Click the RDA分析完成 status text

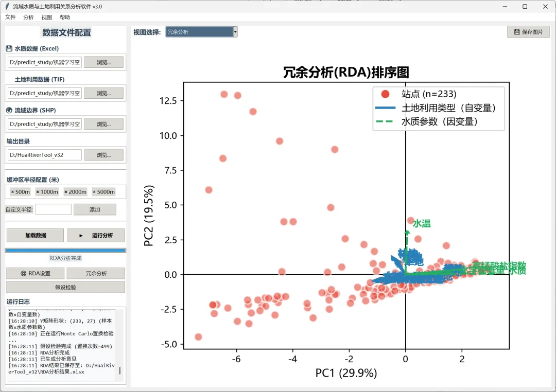pyautogui.click(x=65, y=258)
